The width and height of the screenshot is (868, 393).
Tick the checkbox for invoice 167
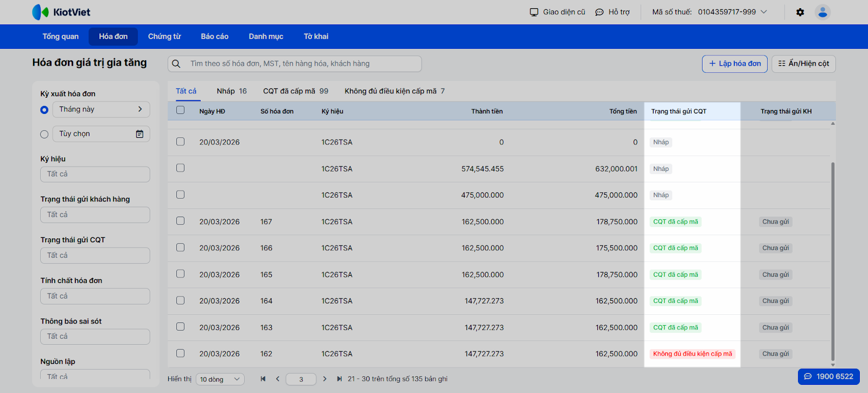coord(181,221)
